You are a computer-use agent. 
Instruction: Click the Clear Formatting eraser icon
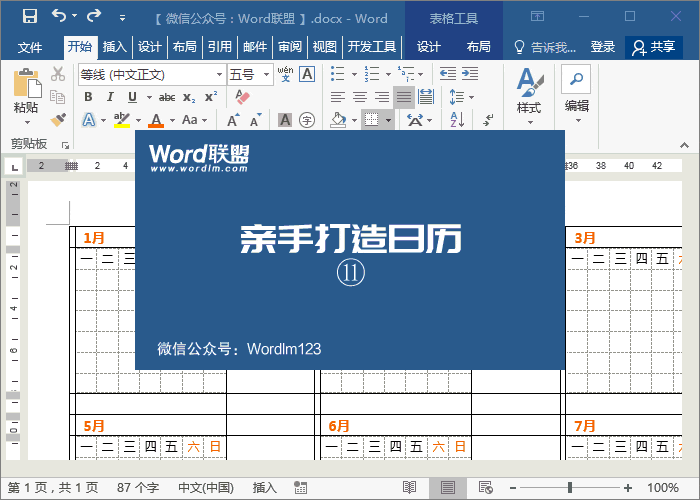pyautogui.click(x=242, y=97)
